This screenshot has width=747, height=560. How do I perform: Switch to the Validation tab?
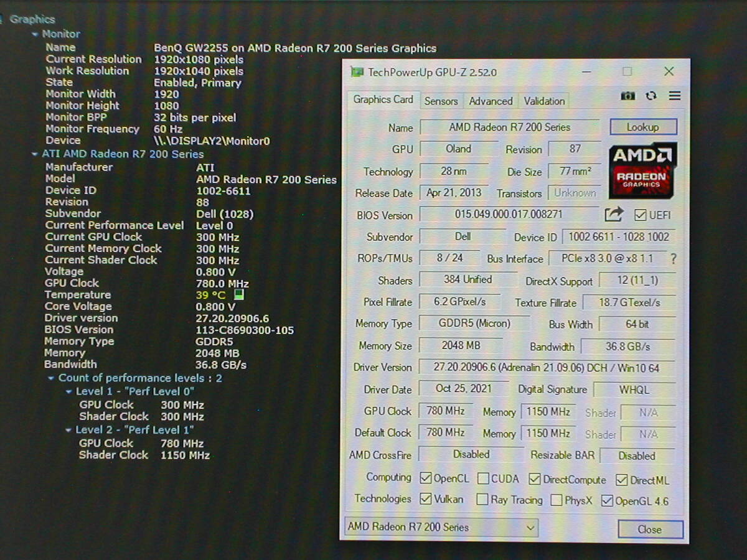(544, 101)
